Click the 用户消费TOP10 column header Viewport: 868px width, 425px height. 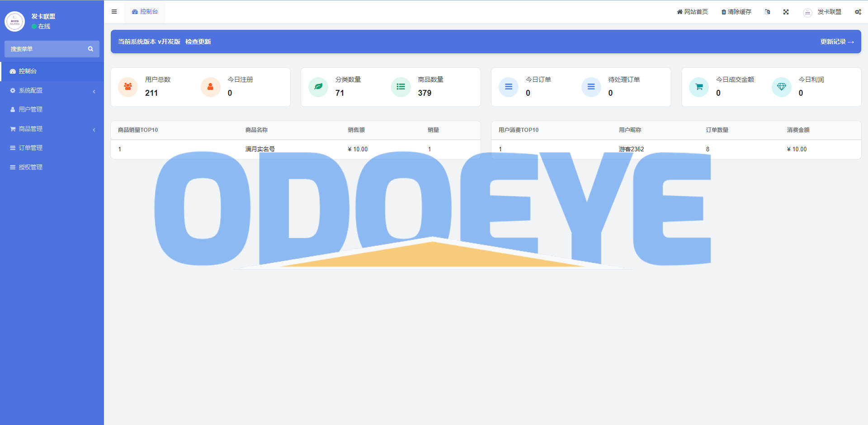pyautogui.click(x=519, y=130)
